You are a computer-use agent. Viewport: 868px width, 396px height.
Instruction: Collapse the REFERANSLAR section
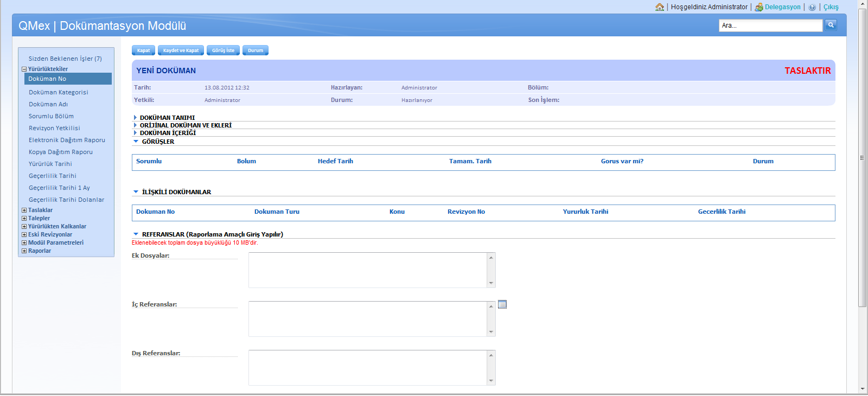136,234
